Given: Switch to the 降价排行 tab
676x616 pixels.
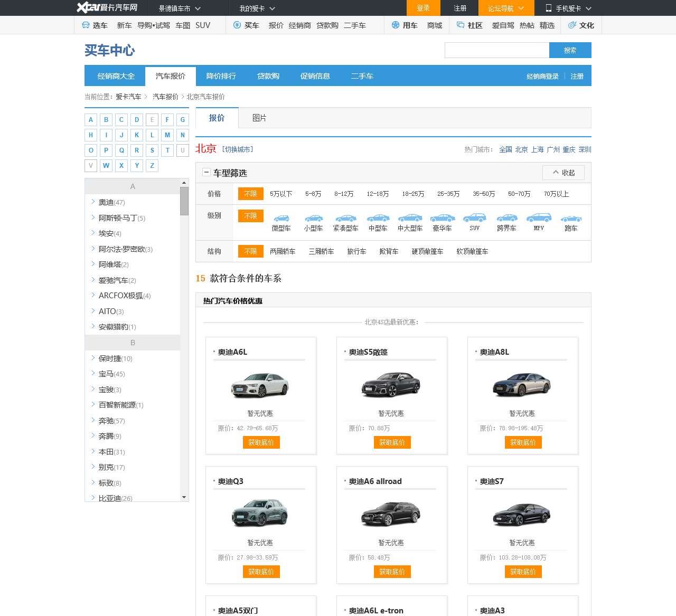Looking at the screenshot, I should tap(221, 76).
